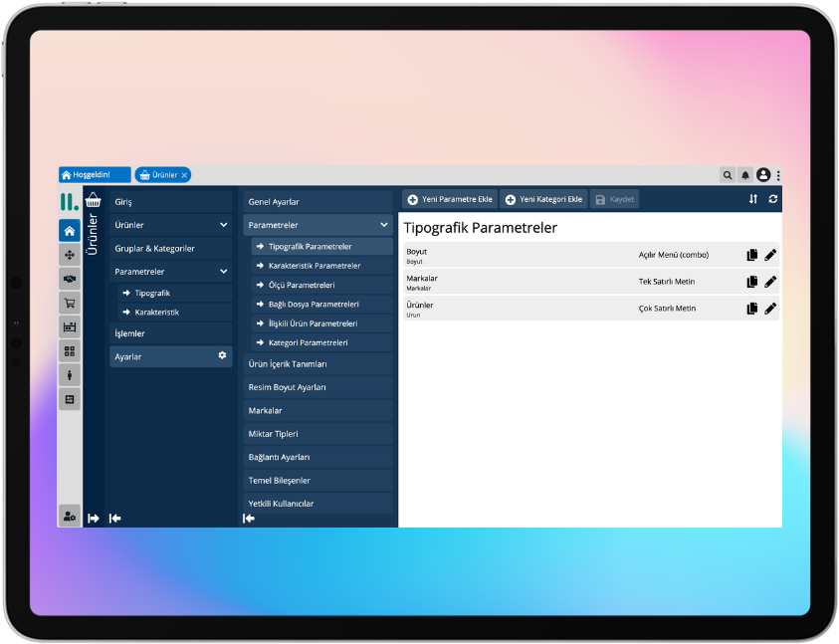Edit the Markalar parameter with pencil icon
The width and height of the screenshot is (839, 644).
[x=770, y=282]
